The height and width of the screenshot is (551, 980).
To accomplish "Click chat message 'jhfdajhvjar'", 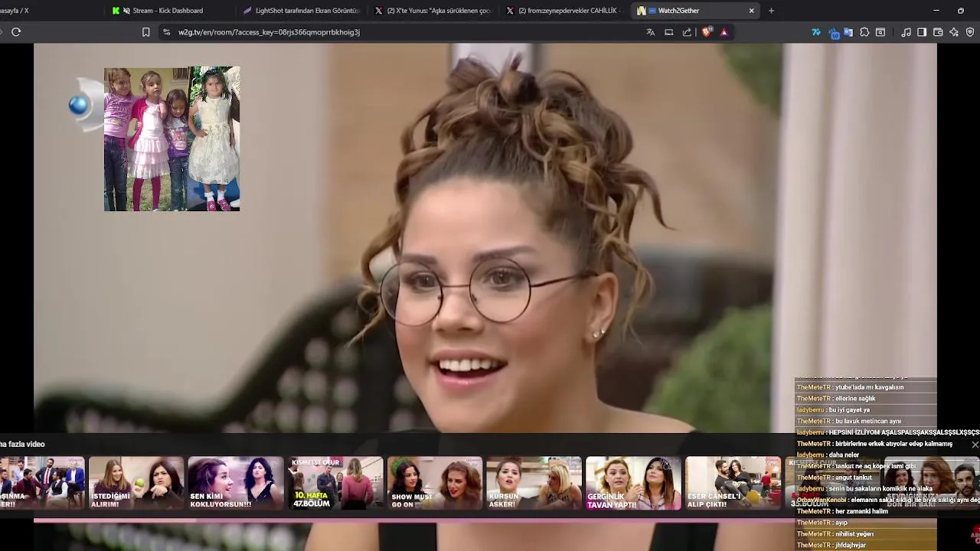I will click(850, 546).
